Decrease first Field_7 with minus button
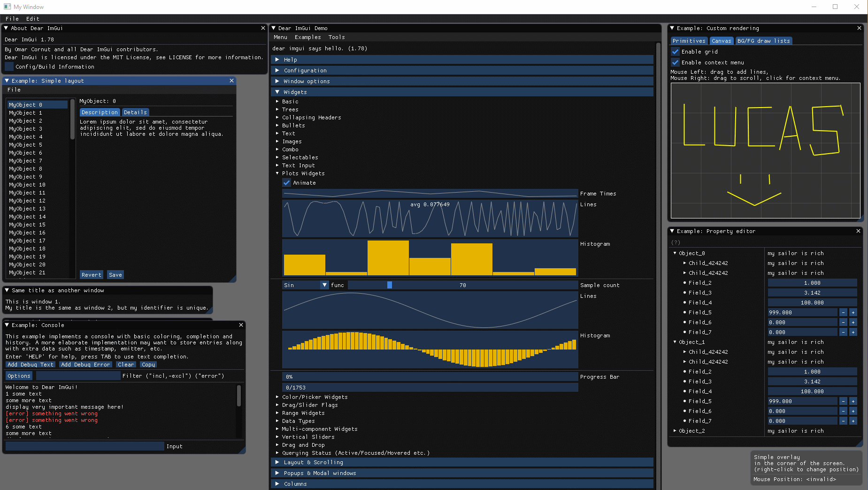The width and height of the screenshot is (868, 490). tap(843, 332)
